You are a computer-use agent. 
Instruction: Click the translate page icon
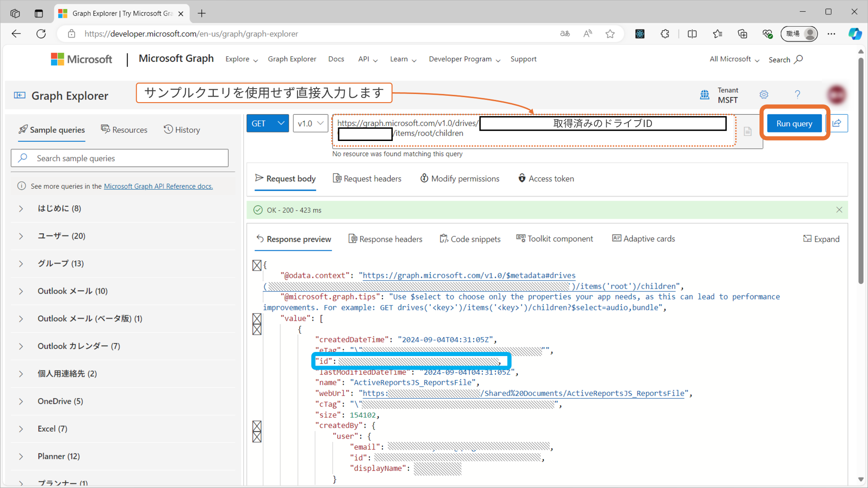(565, 34)
